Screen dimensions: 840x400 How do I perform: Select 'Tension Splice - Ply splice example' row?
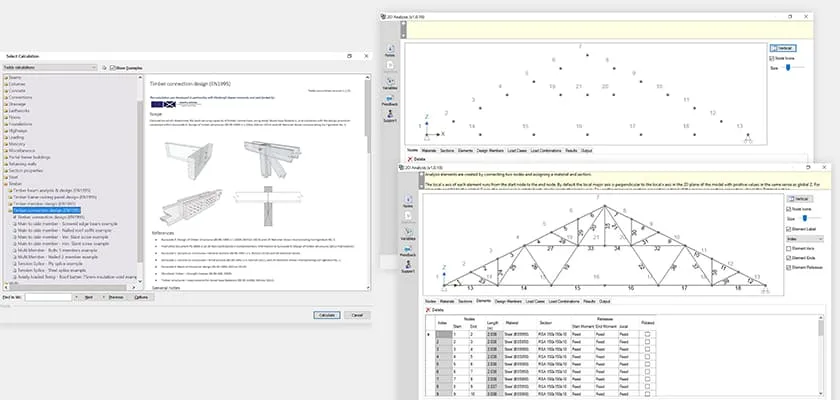pyautogui.click(x=50, y=263)
